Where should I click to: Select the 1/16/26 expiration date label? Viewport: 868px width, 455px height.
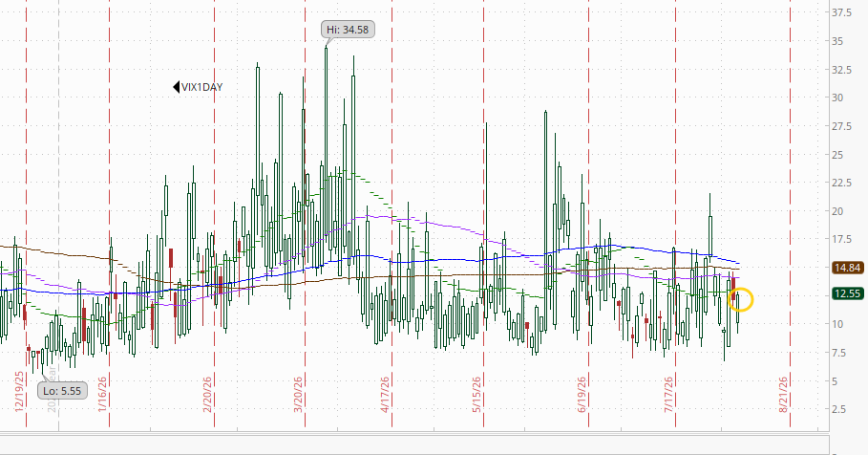[102, 394]
